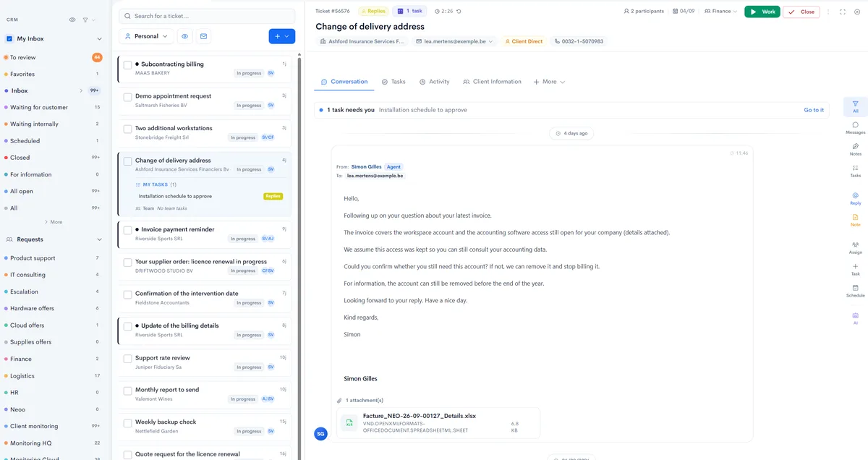Open the Finance team dropdown
Viewport: 868px width, 460px height.
click(x=720, y=12)
